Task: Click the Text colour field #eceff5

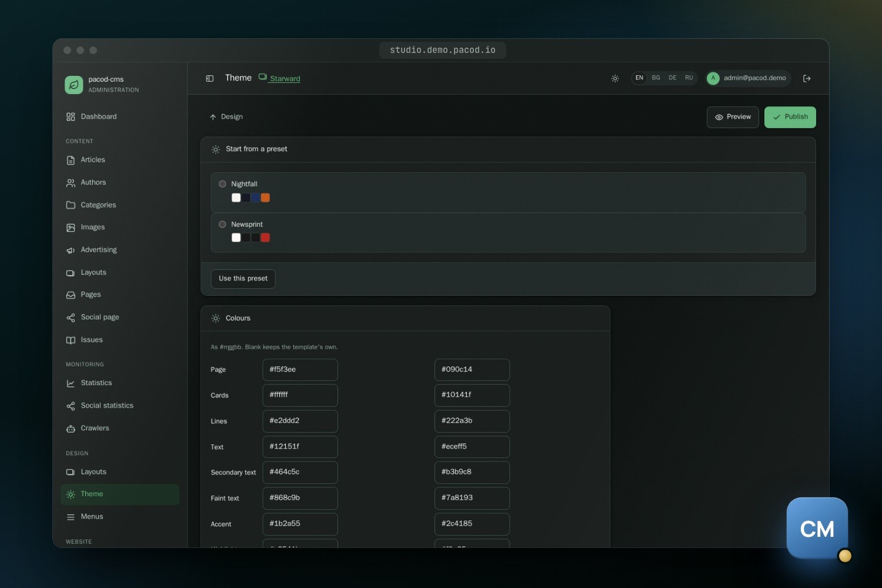Action: [x=472, y=447]
